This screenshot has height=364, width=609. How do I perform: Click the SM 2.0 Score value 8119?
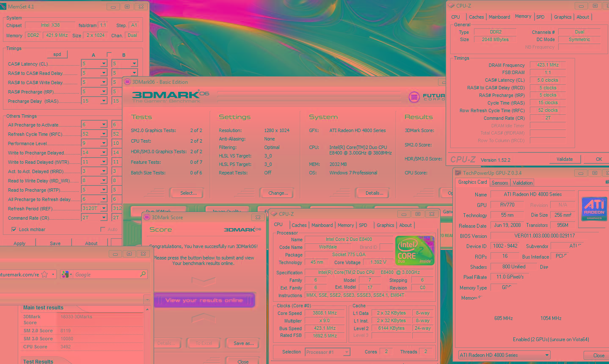pos(66,331)
